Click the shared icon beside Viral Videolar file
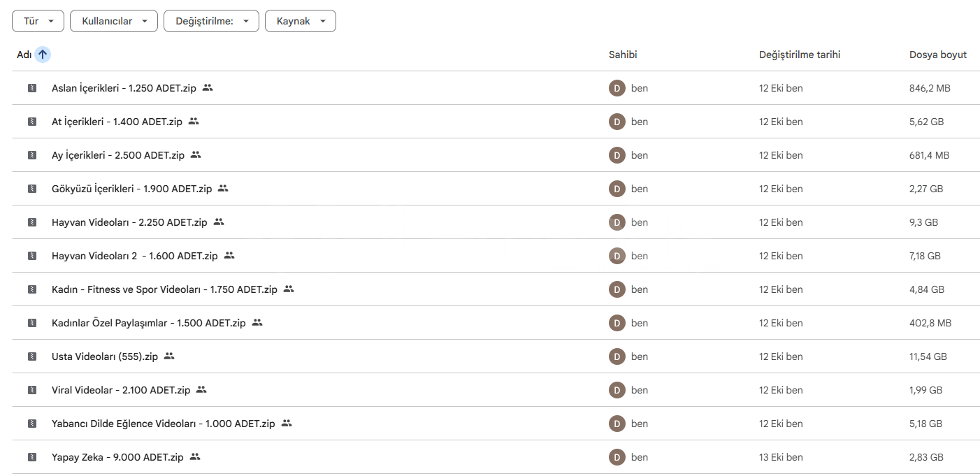Image resolution: width=980 pixels, height=476 pixels. pyautogui.click(x=201, y=390)
